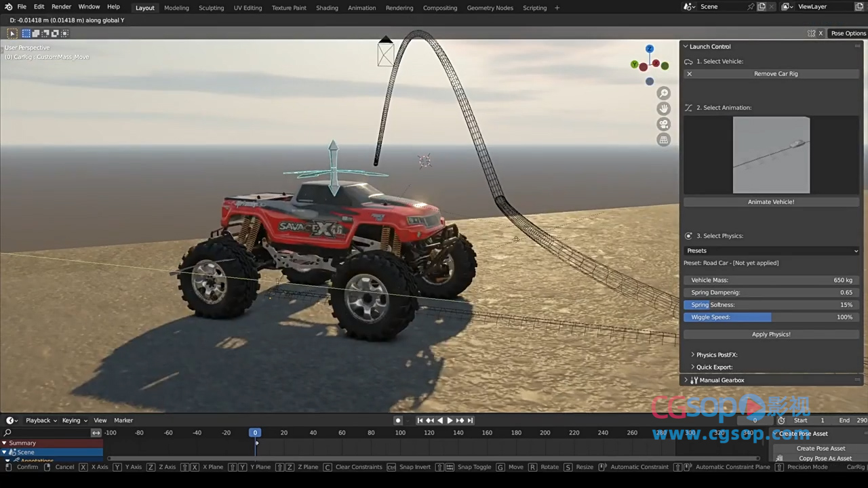Image resolution: width=868 pixels, height=488 pixels.
Task: Click the Remove Car Rig button
Action: [x=772, y=74]
